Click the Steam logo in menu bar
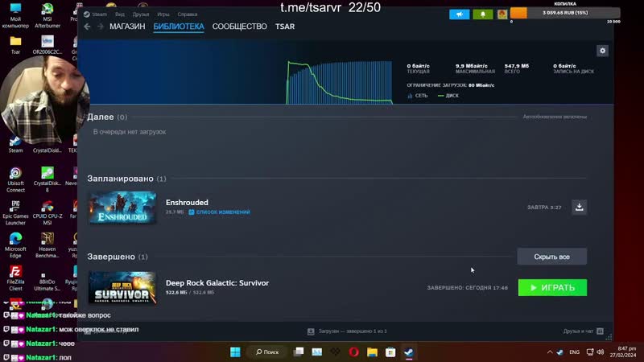Image resolution: width=644 pixels, height=362 pixels. tap(87, 14)
